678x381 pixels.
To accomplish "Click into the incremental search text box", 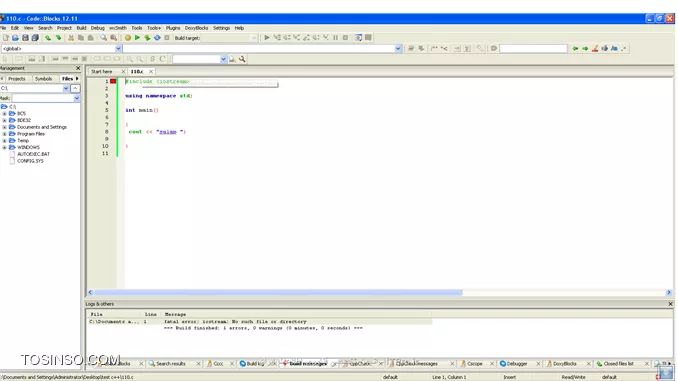I will (x=533, y=48).
